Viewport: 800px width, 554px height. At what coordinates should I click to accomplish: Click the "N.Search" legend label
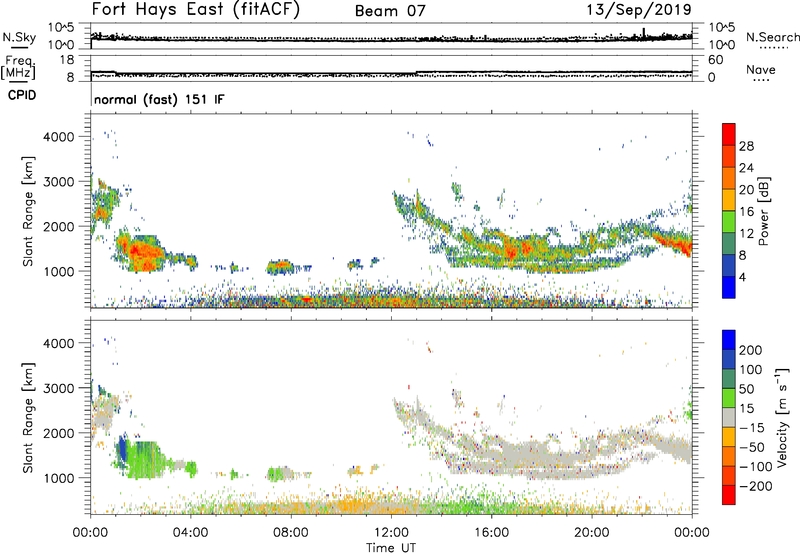click(x=773, y=37)
